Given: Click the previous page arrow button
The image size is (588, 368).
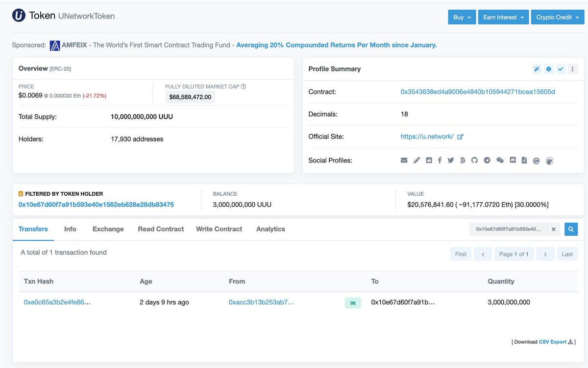Looking at the screenshot, I should [x=483, y=254].
